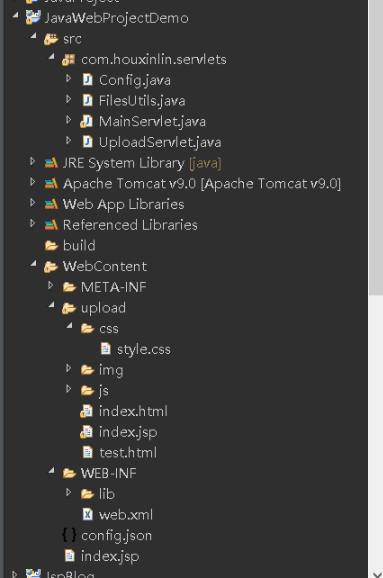Click the config.json braces icon
Image resolution: width=383 pixels, height=578 pixels.
(x=69, y=535)
